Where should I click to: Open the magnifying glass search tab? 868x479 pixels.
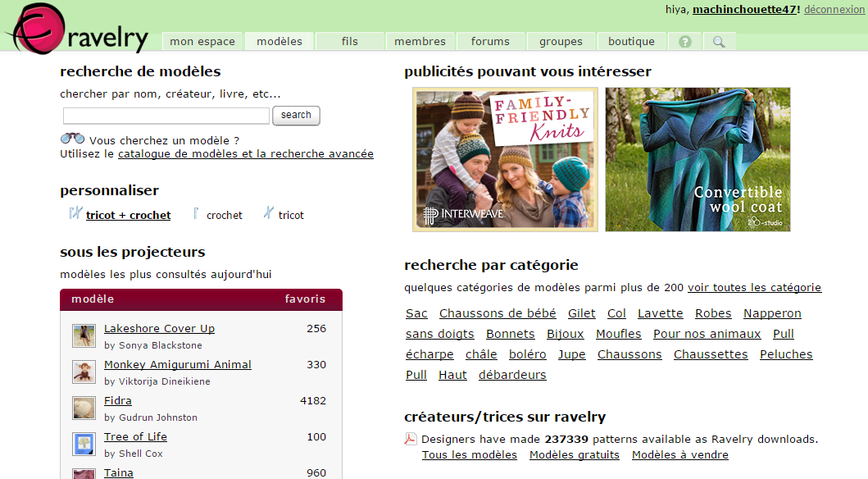click(x=719, y=42)
